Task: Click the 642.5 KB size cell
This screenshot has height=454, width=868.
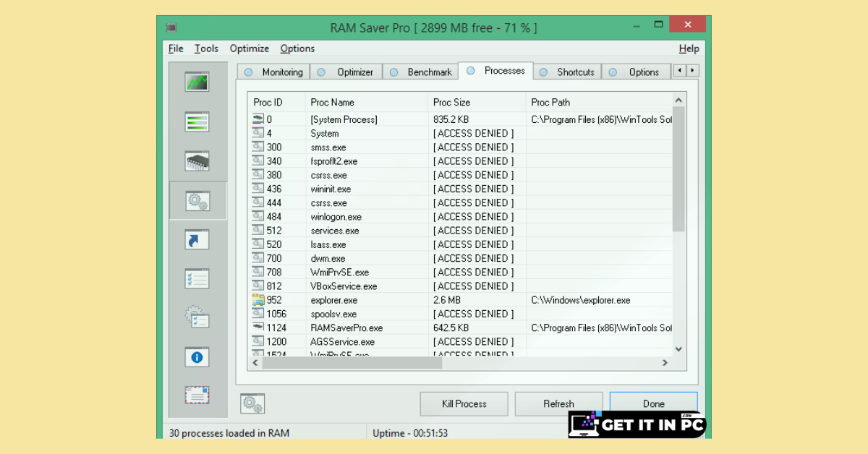Action: [451, 327]
